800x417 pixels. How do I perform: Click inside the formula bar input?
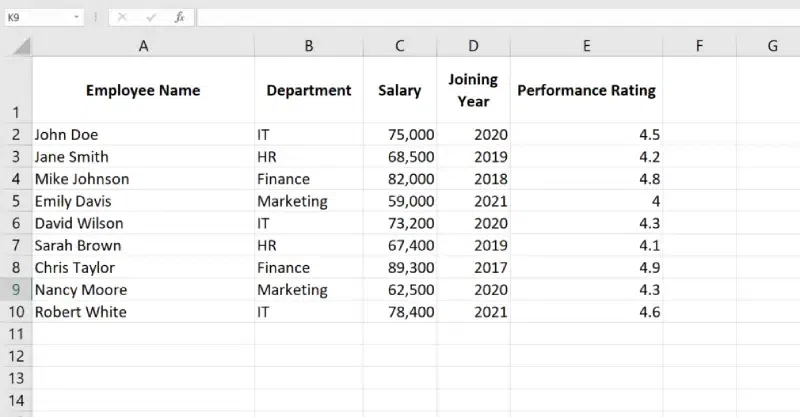pos(498,17)
